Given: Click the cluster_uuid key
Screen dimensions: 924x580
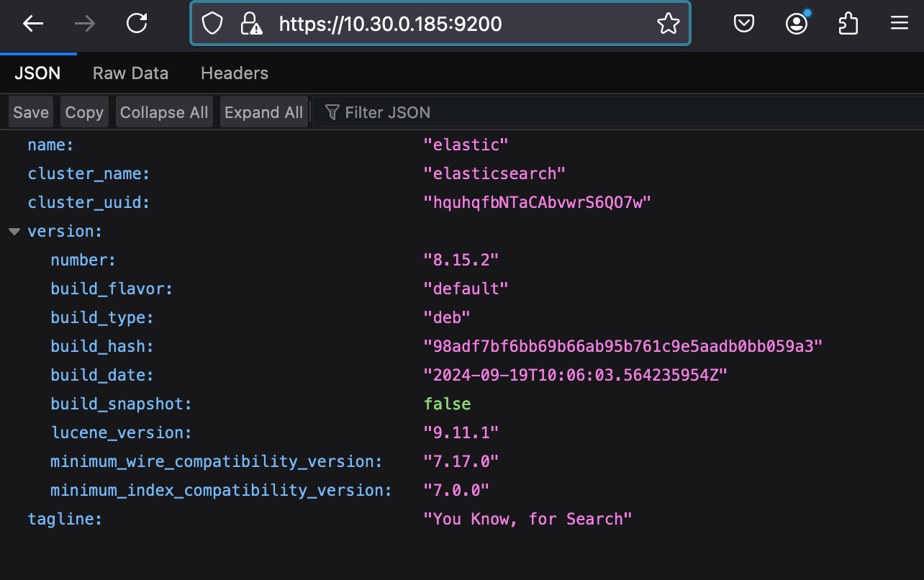Looking at the screenshot, I should (89, 203).
